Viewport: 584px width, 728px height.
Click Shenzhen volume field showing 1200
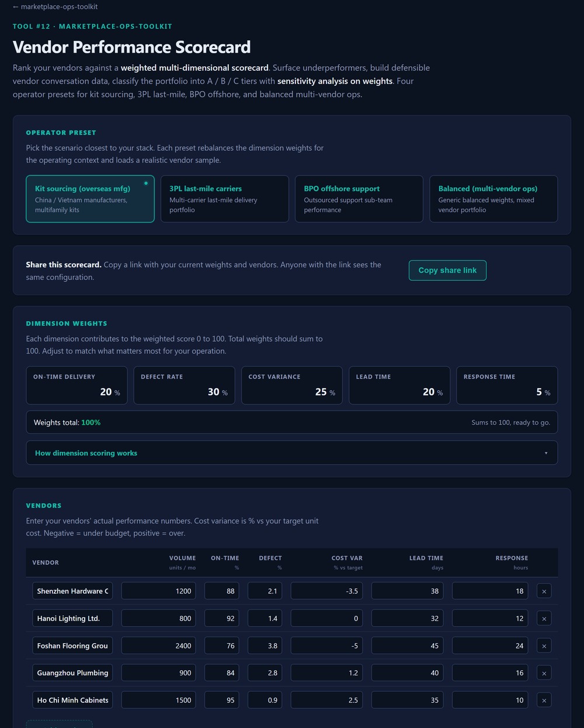pos(158,591)
